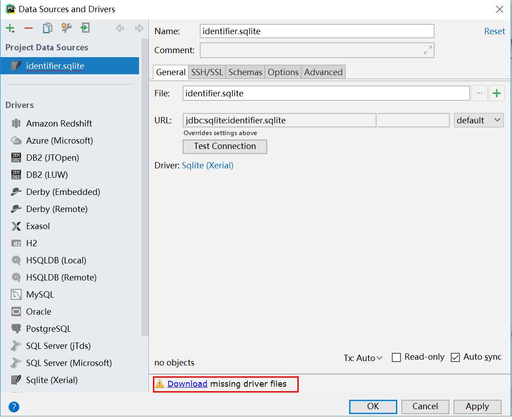Image resolution: width=512 pixels, height=420 pixels.
Task: Focus the URL input field
Action: (x=279, y=121)
